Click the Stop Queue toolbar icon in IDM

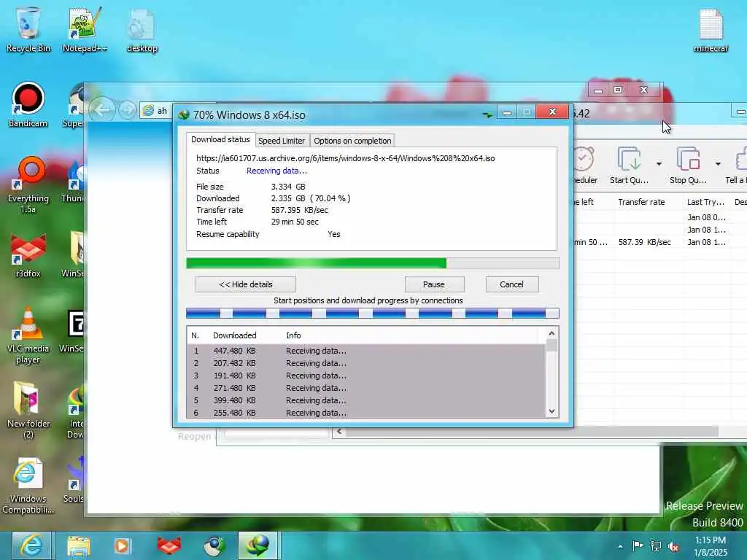pyautogui.click(x=688, y=165)
